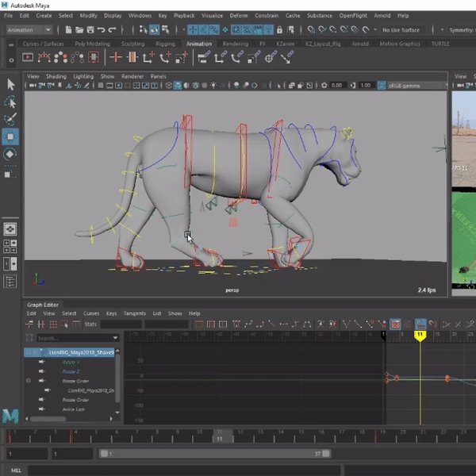The height and width of the screenshot is (476, 476).
Task: Click the frame 11 marker on time slider
Action: click(x=219, y=436)
